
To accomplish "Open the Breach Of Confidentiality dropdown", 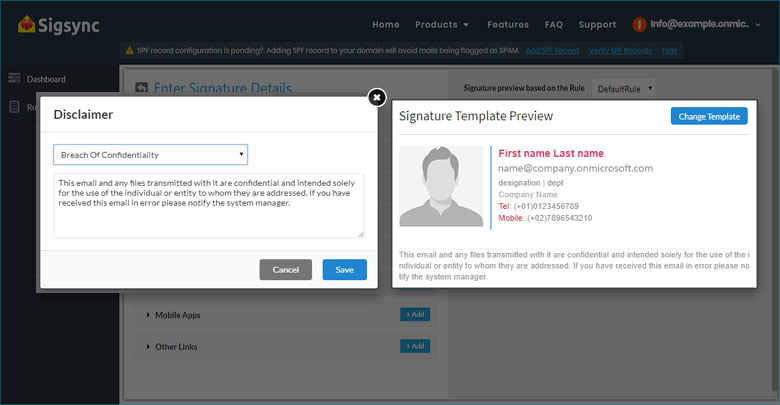I will [x=150, y=155].
